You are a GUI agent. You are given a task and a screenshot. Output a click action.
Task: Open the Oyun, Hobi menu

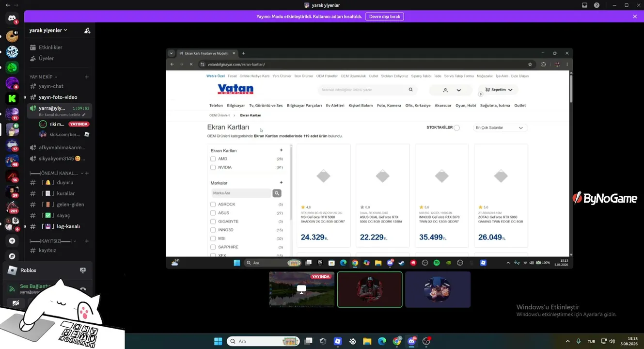coord(466,106)
